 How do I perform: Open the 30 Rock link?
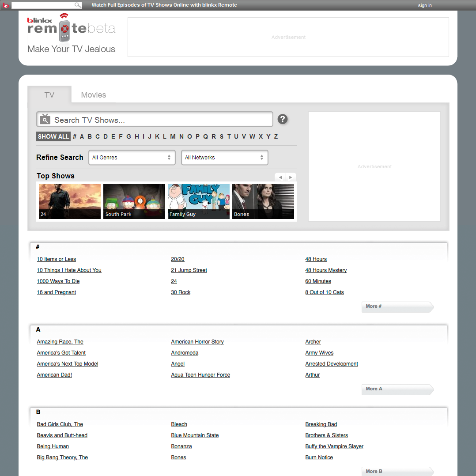pyautogui.click(x=181, y=292)
